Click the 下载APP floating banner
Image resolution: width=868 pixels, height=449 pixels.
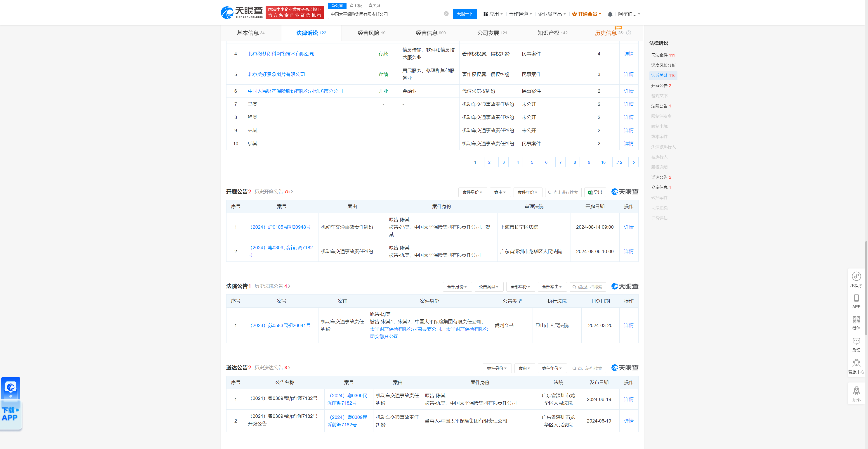pos(11,404)
